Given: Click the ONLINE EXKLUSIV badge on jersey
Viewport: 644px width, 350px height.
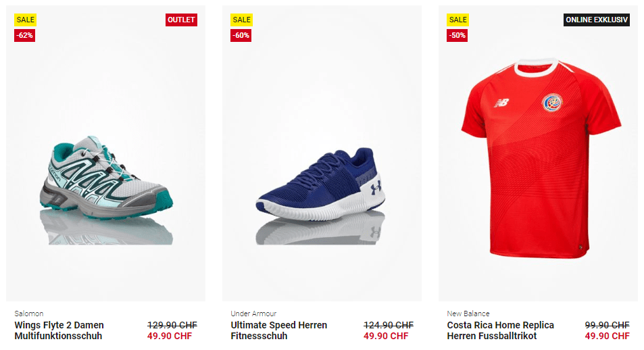Looking at the screenshot, I should click(596, 20).
